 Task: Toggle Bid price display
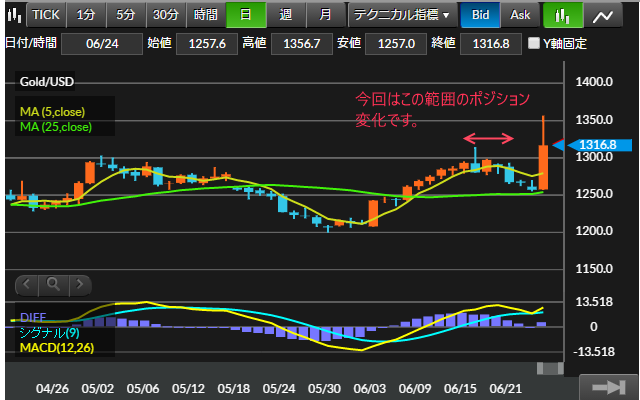(480, 15)
